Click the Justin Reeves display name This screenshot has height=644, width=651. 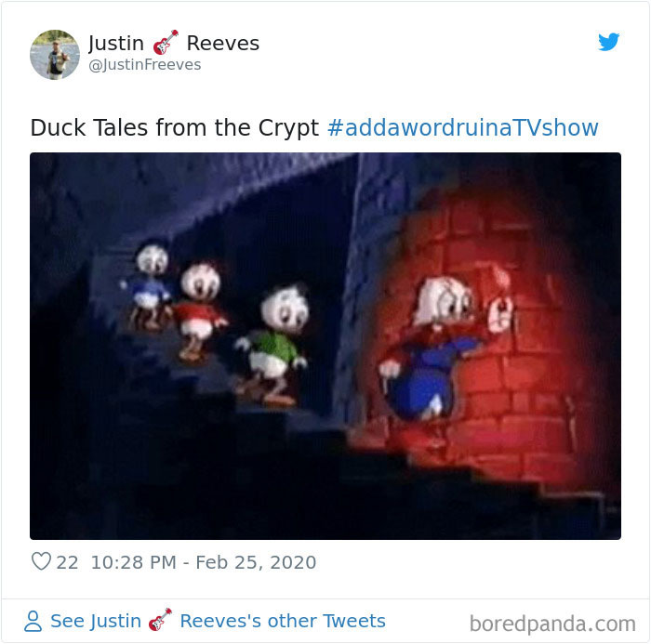[174, 43]
